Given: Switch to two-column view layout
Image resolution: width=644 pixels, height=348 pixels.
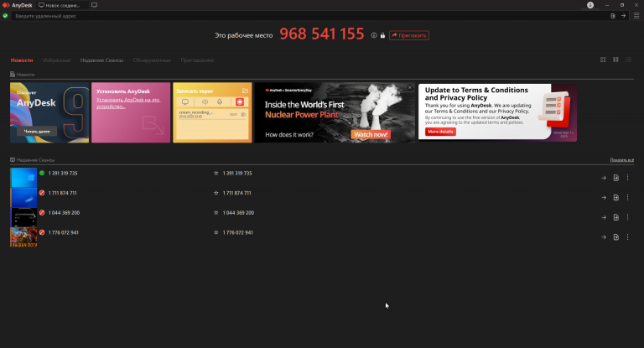Looking at the screenshot, I should coord(615,60).
